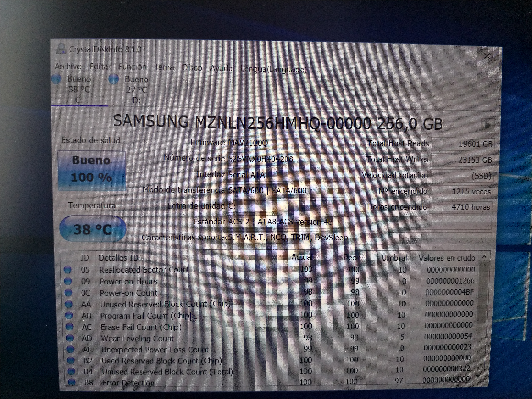Click the attribute list scroll-down arrow
Image resolution: width=532 pixels, height=399 pixels.
[x=478, y=376]
